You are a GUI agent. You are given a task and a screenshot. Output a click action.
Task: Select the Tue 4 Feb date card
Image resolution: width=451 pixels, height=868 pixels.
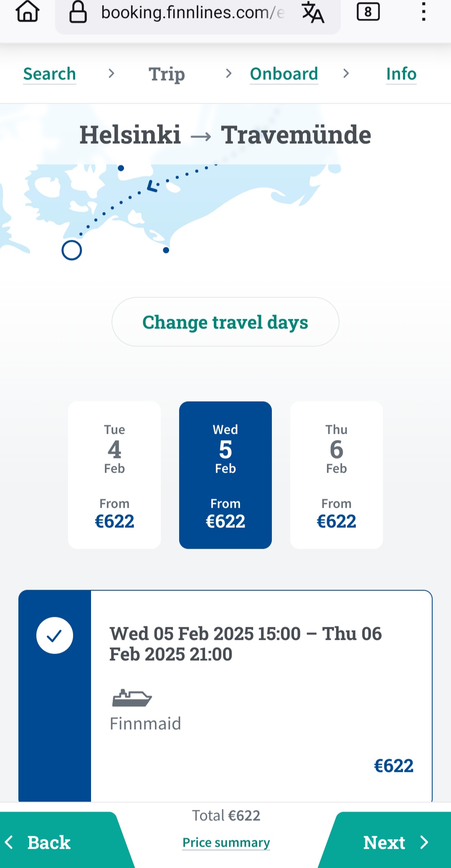114,475
